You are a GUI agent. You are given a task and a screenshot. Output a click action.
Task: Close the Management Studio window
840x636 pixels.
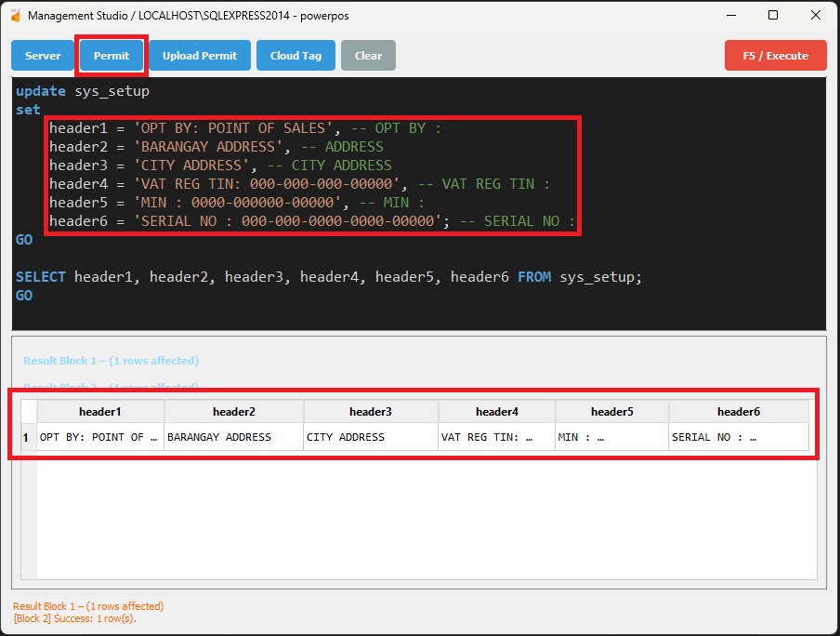point(816,16)
